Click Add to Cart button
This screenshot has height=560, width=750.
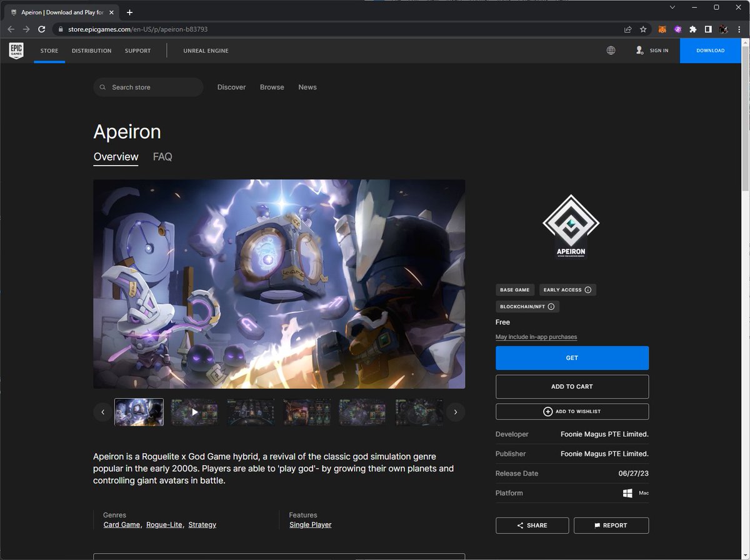point(572,387)
